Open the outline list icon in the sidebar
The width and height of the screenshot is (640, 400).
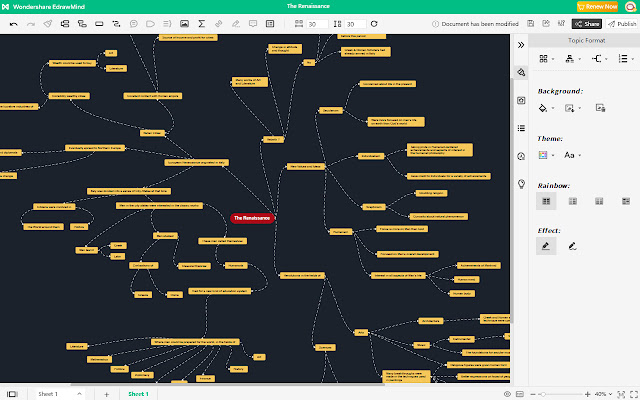pyautogui.click(x=521, y=128)
